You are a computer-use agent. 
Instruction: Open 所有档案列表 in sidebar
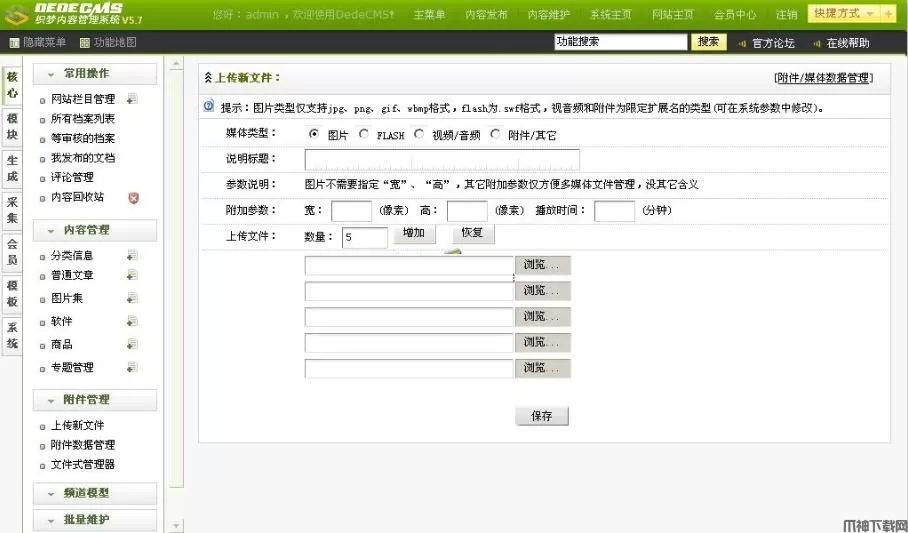coord(83,119)
